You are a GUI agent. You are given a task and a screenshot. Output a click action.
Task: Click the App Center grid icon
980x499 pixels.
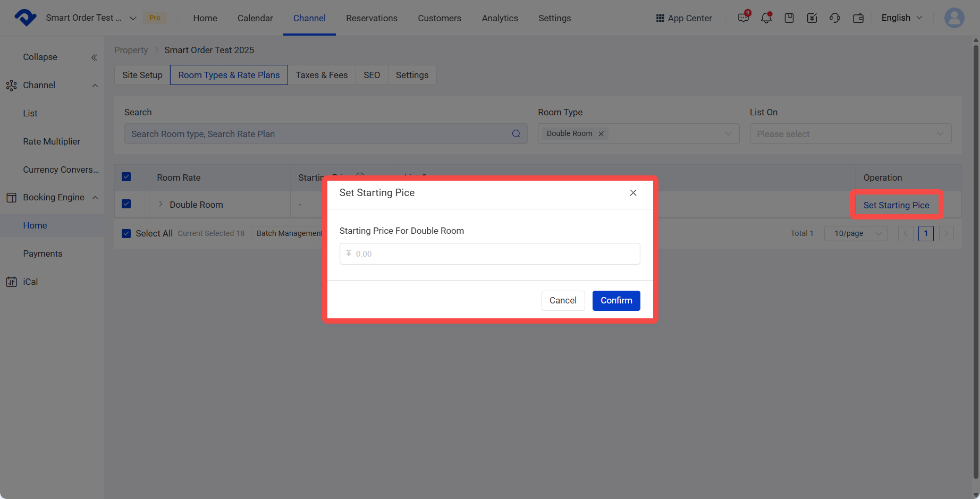point(660,18)
